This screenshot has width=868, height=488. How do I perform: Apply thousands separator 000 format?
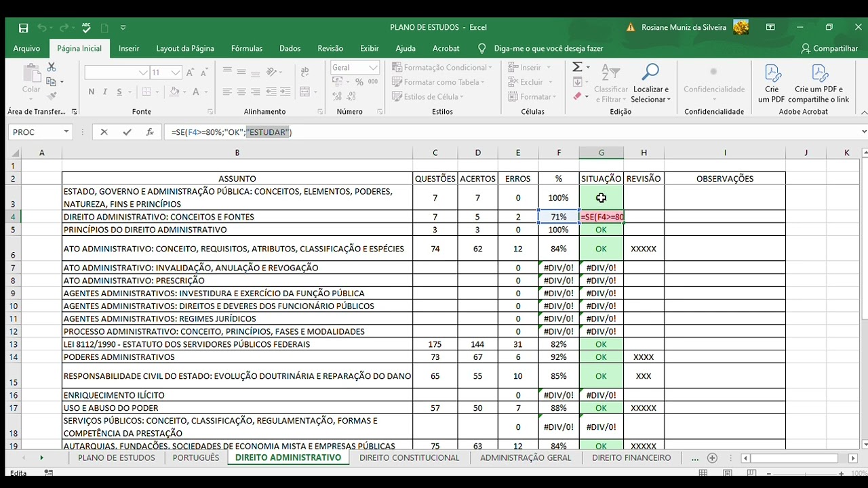tap(373, 82)
